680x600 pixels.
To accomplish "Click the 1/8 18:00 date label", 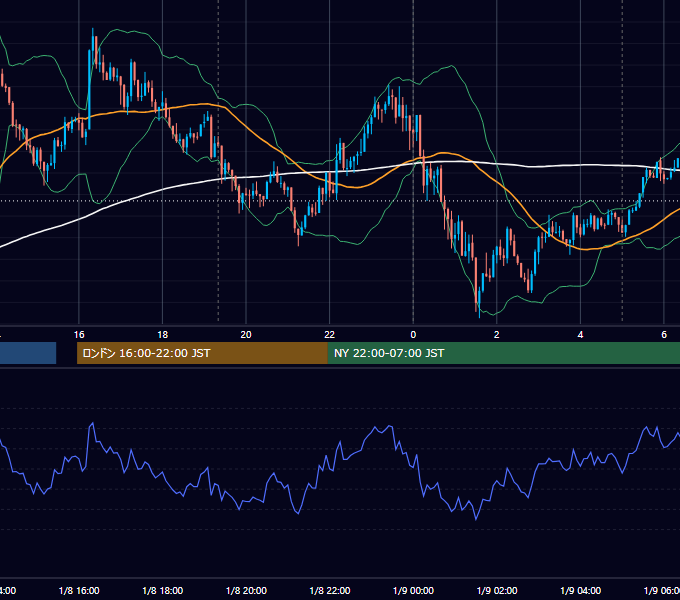I will (163, 590).
